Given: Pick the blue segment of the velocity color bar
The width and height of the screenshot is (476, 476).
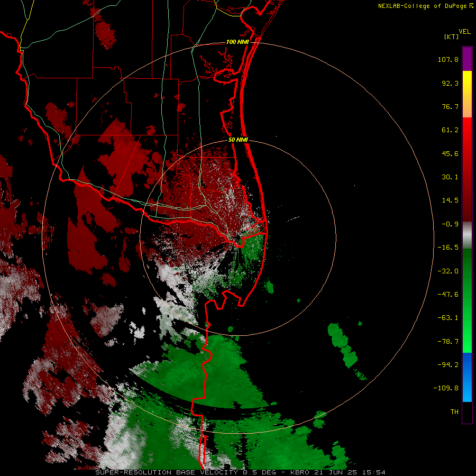Looking at the screenshot, I should pos(467,377).
